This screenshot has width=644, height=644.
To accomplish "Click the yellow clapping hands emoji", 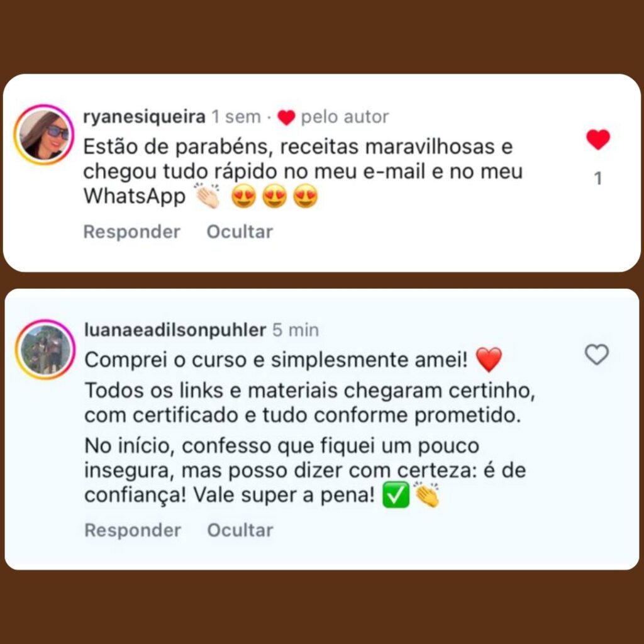I will point(427,494).
